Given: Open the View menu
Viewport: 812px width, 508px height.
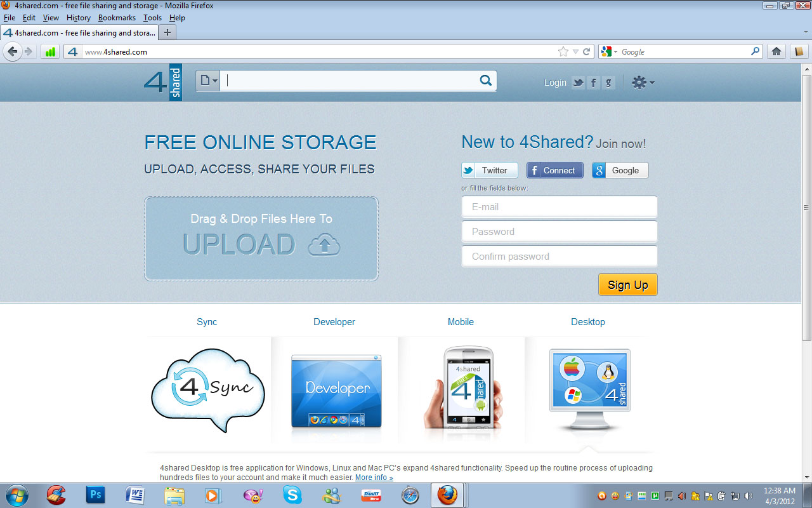Looking at the screenshot, I should [51, 18].
